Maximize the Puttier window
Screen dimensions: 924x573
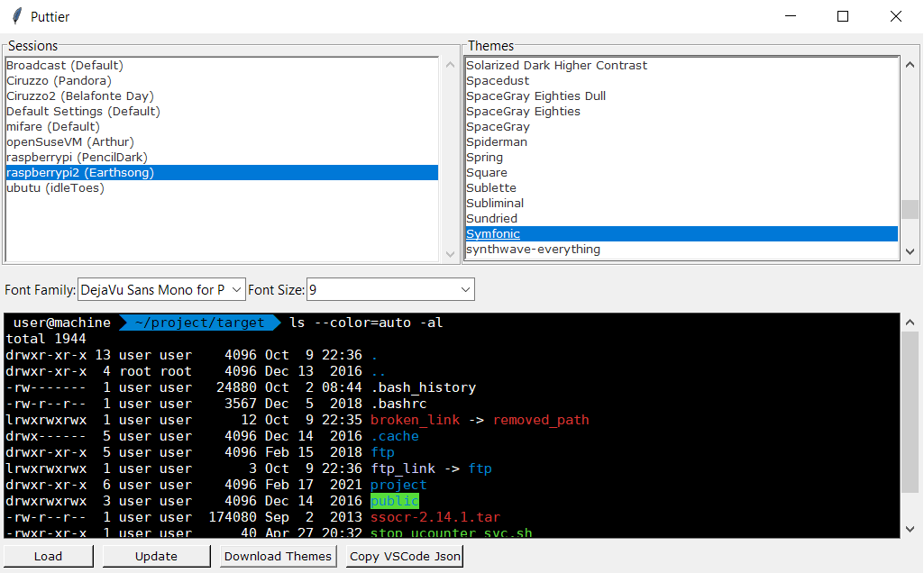coord(843,16)
